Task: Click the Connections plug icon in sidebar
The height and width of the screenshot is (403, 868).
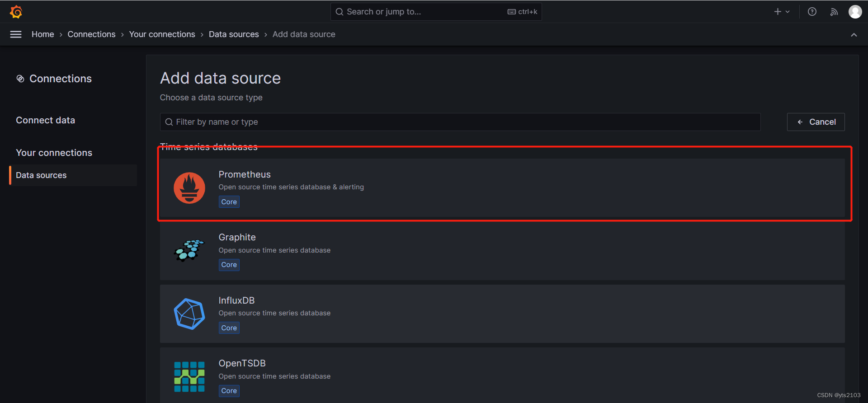Action: click(x=20, y=79)
